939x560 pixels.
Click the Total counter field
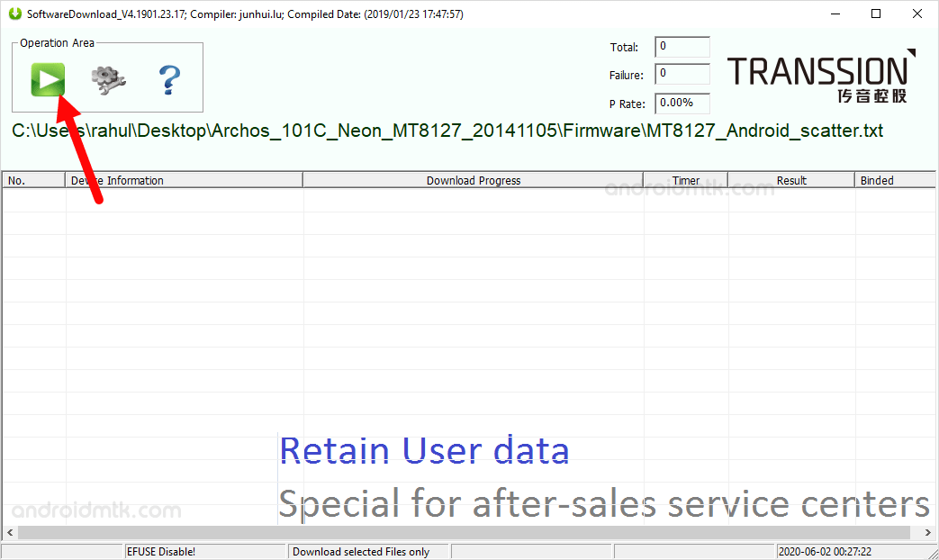click(682, 46)
